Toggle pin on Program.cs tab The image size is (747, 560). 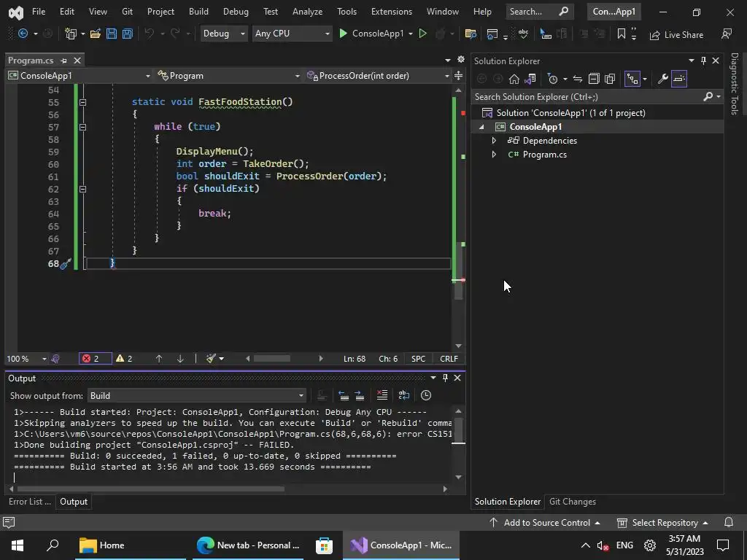coord(64,61)
